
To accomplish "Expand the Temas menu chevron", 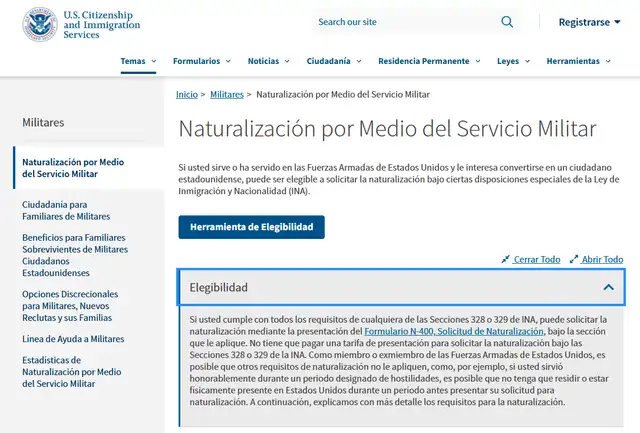I will (154, 61).
